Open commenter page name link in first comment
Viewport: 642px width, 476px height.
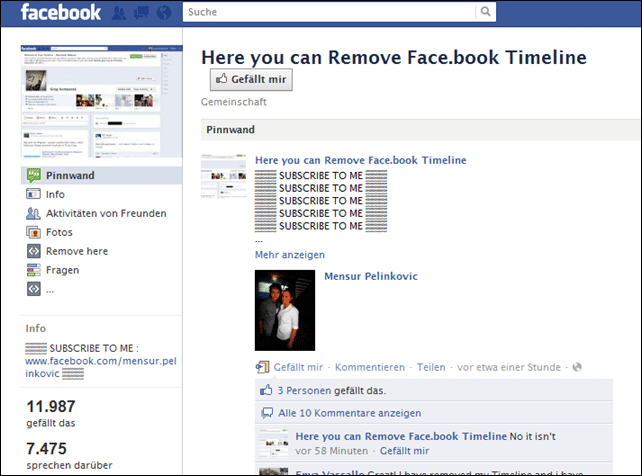401,436
